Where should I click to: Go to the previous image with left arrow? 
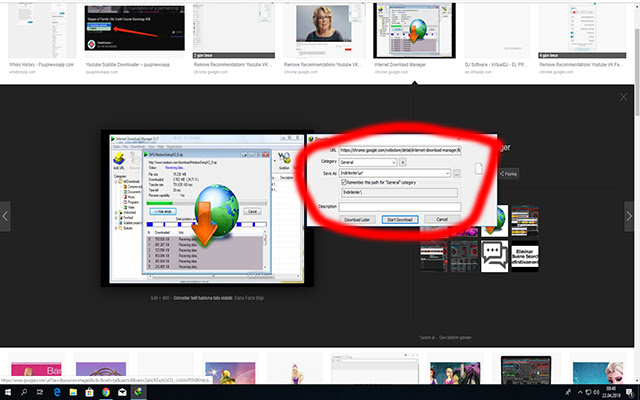[x=5, y=214]
